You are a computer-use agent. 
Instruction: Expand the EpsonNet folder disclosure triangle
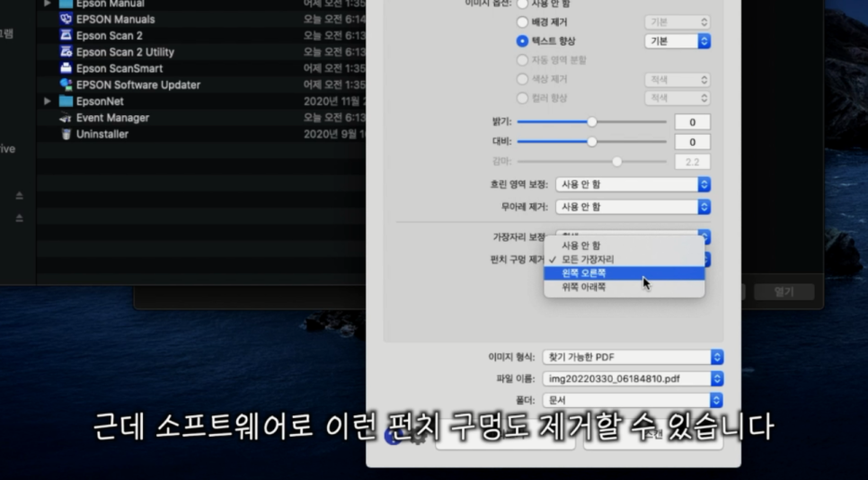(x=48, y=102)
